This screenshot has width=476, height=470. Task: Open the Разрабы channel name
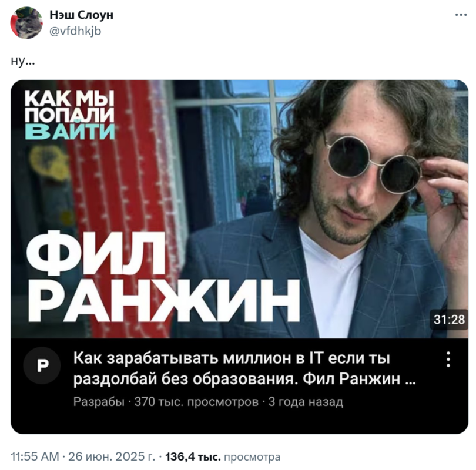click(99, 402)
